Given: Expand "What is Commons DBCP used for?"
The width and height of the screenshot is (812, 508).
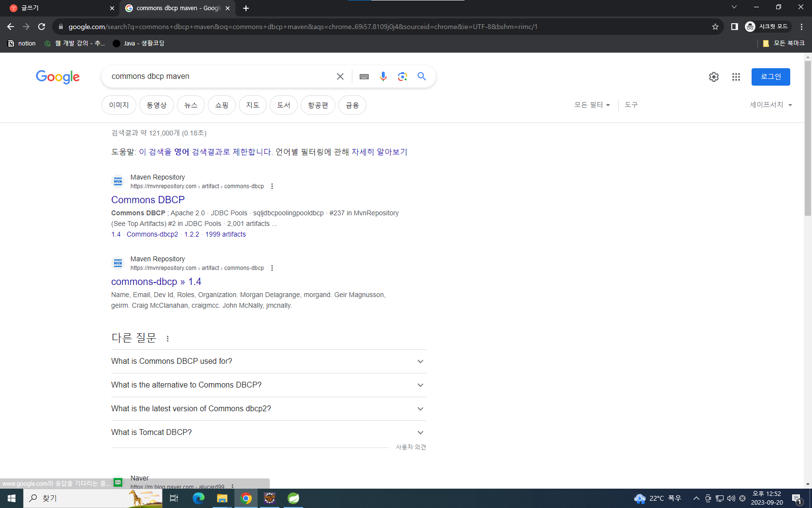Looking at the screenshot, I should (x=269, y=361).
